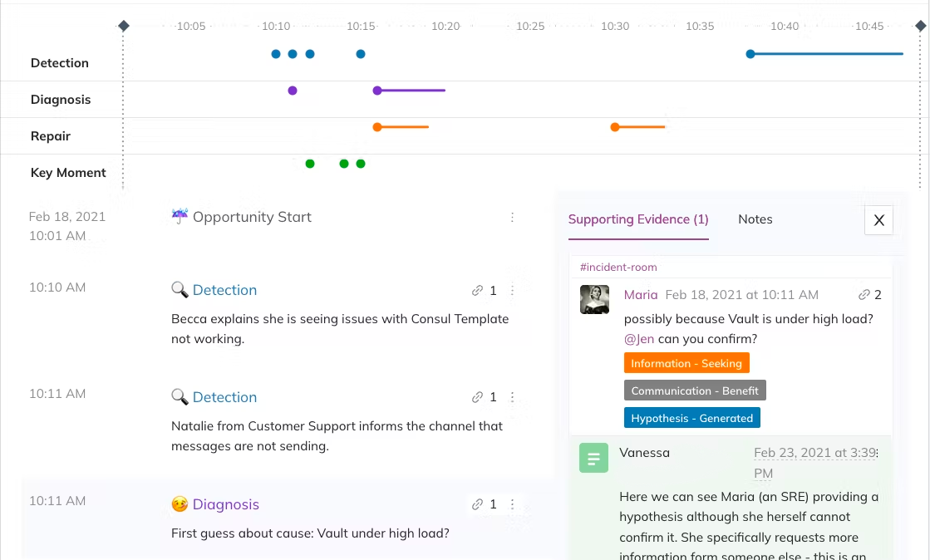
Task: Click Vanessa's green note icon
Action: click(x=593, y=458)
